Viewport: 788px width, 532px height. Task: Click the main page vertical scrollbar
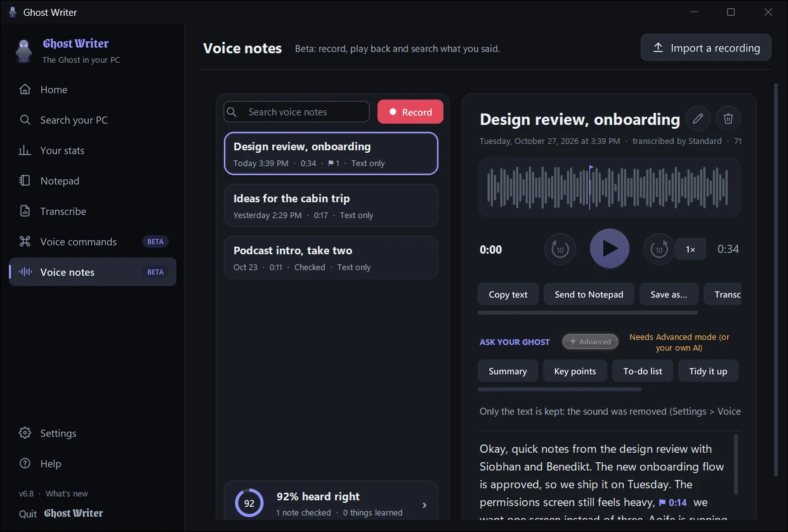[x=775, y=280]
